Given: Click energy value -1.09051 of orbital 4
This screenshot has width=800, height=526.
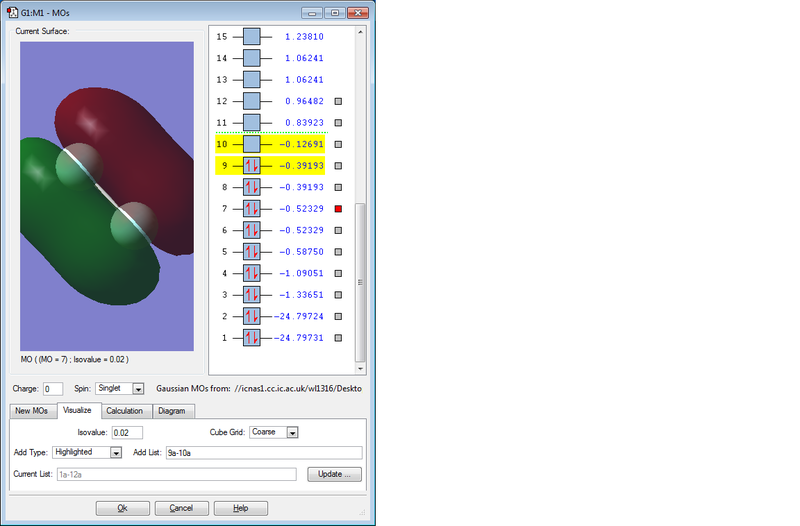Looking at the screenshot, I should (x=301, y=273).
